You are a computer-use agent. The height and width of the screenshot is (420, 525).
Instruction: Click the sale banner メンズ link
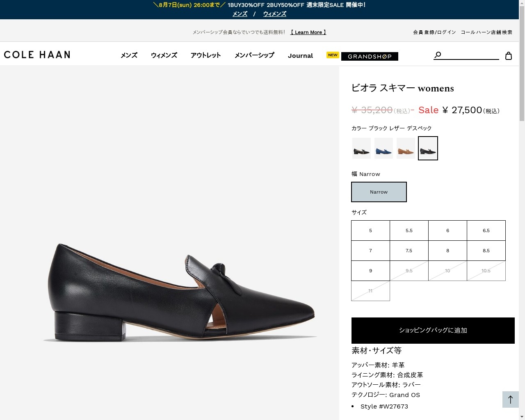[240, 14]
